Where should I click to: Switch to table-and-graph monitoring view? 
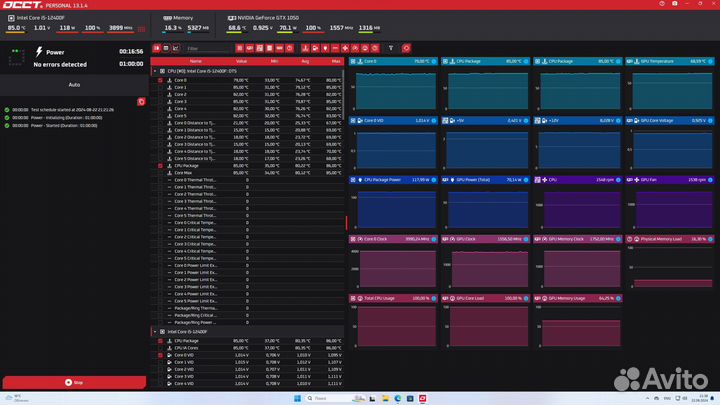[157, 48]
